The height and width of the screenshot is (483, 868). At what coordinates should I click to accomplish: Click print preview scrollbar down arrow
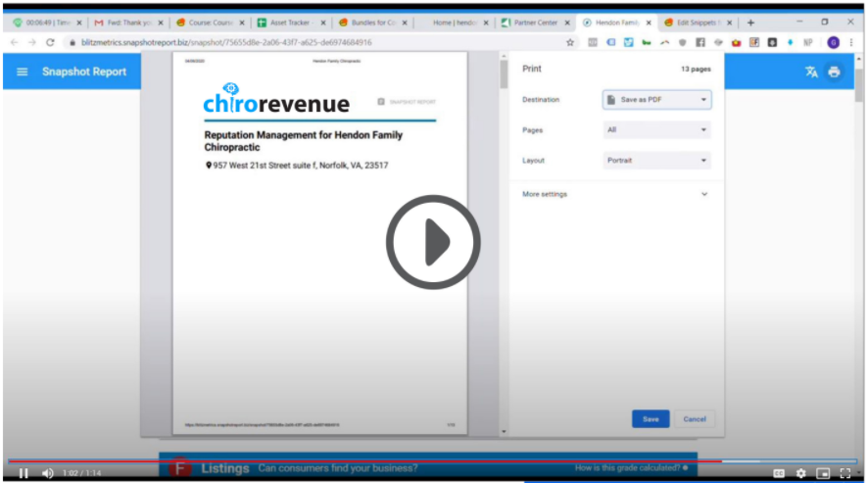(504, 431)
